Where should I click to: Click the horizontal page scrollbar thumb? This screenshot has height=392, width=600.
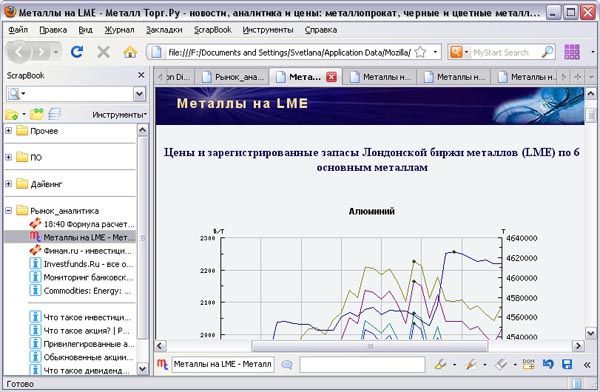click(x=369, y=346)
